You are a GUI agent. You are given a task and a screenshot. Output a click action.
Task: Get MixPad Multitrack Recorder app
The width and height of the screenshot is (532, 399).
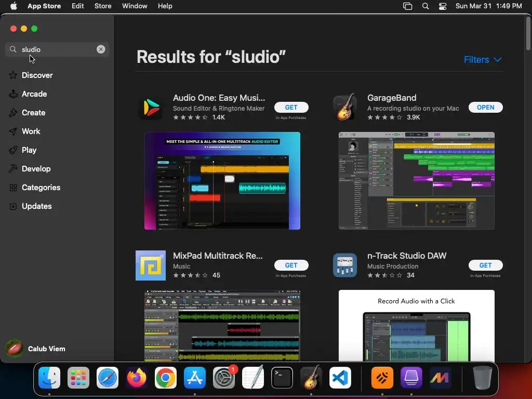pyautogui.click(x=291, y=265)
